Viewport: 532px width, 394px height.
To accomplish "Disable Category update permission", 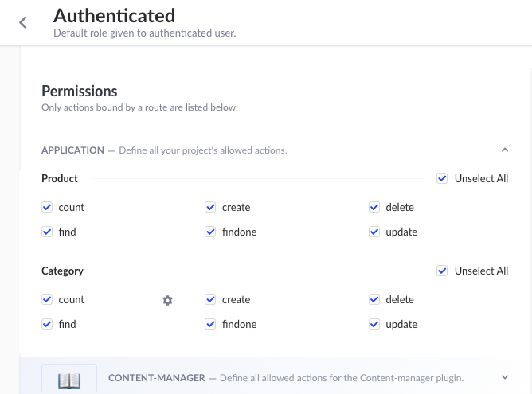I will point(374,325).
